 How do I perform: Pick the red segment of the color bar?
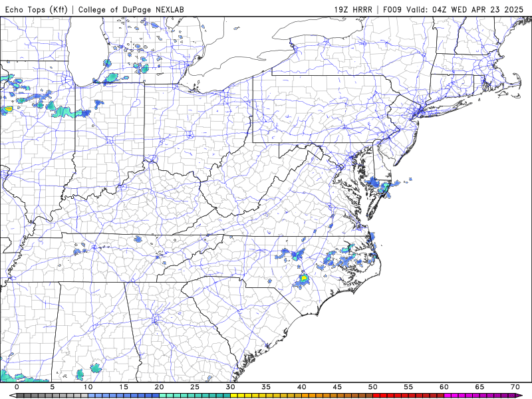click(x=408, y=396)
